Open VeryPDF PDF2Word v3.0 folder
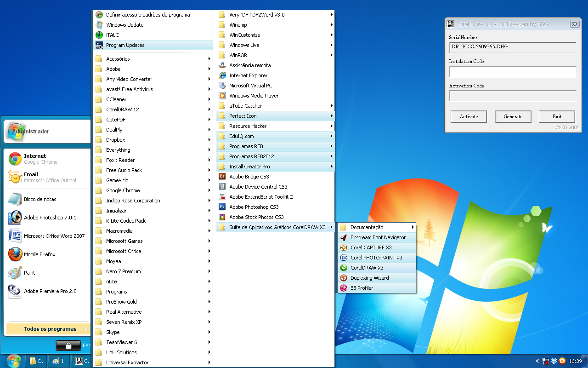588x368 pixels. pyautogui.click(x=275, y=15)
